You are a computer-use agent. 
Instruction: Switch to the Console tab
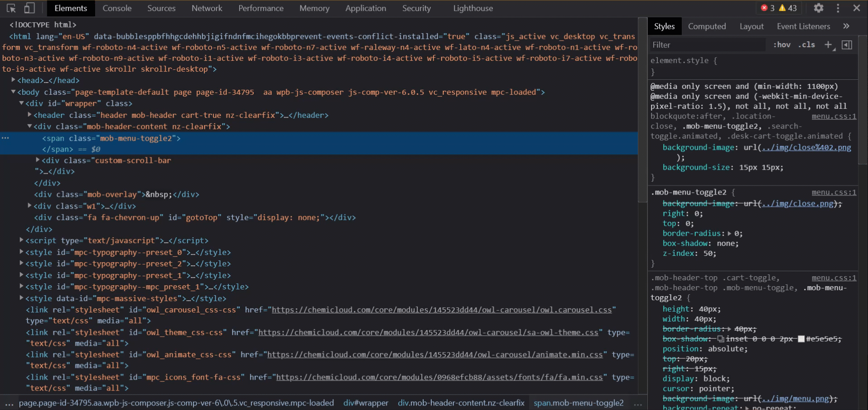(x=117, y=8)
